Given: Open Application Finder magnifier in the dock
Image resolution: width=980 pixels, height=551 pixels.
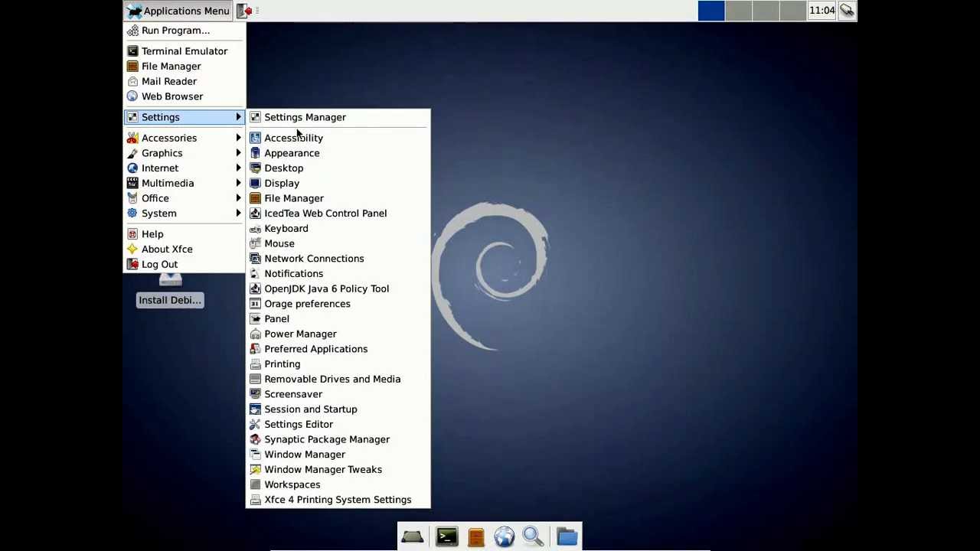Looking at the screenshot, I should point(534,537).
